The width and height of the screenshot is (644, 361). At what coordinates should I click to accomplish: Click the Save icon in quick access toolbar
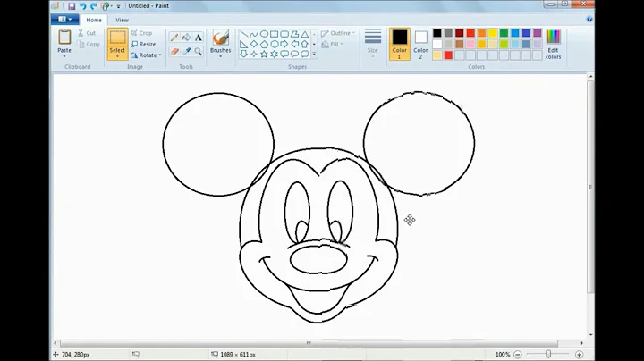click(72, 6)
